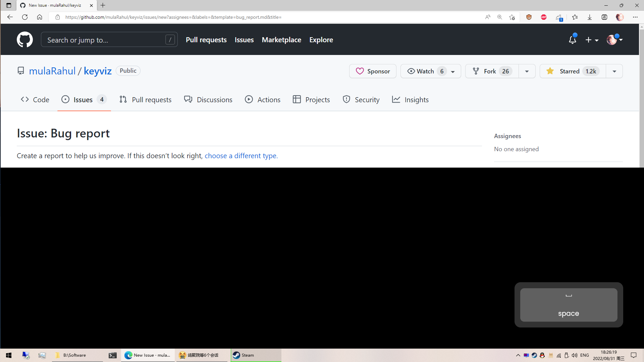Open browser downloads icon
Viewport: 644px width, 362px height.
589,17
